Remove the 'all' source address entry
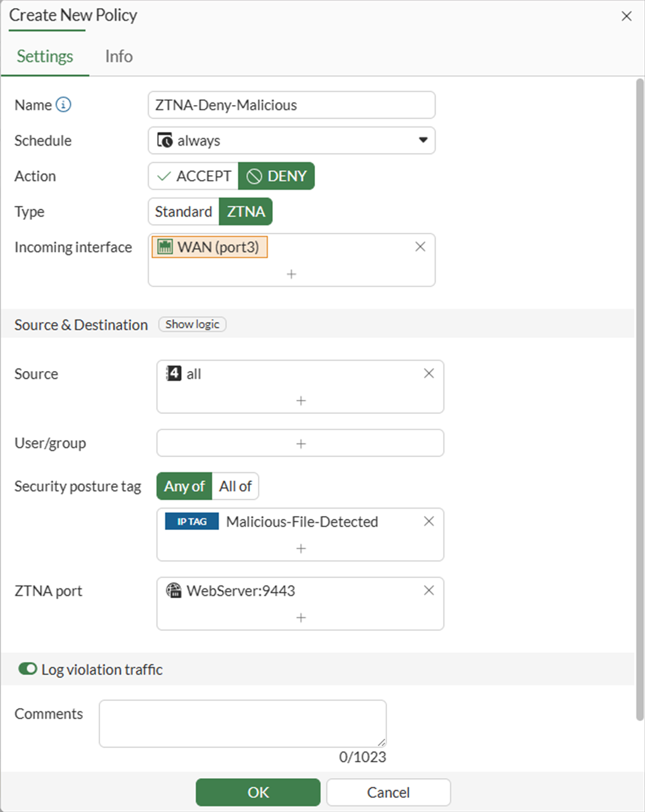Image resolution: width=645 pixels, height=812 pixels. click(x=429, y=373)
